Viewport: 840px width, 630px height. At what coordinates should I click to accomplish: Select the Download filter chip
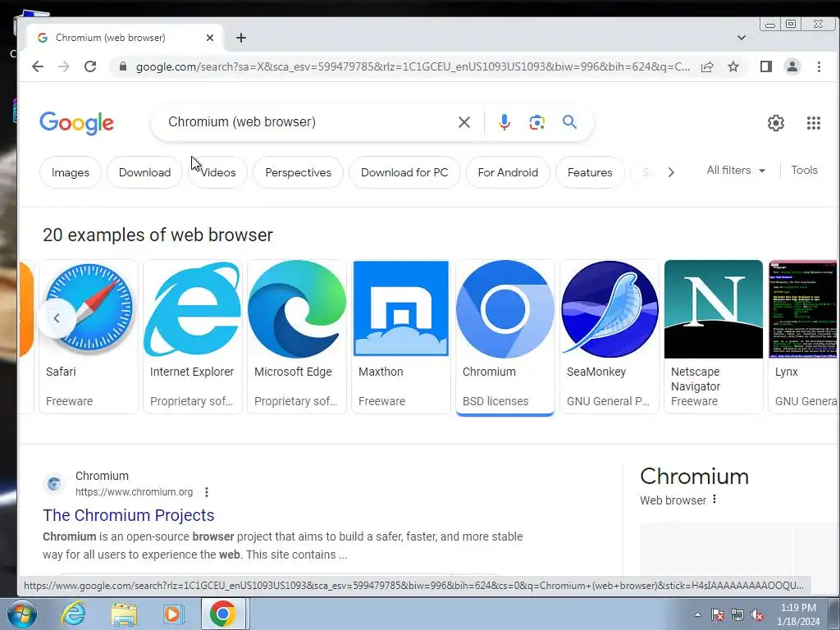(x=144, y=172)
